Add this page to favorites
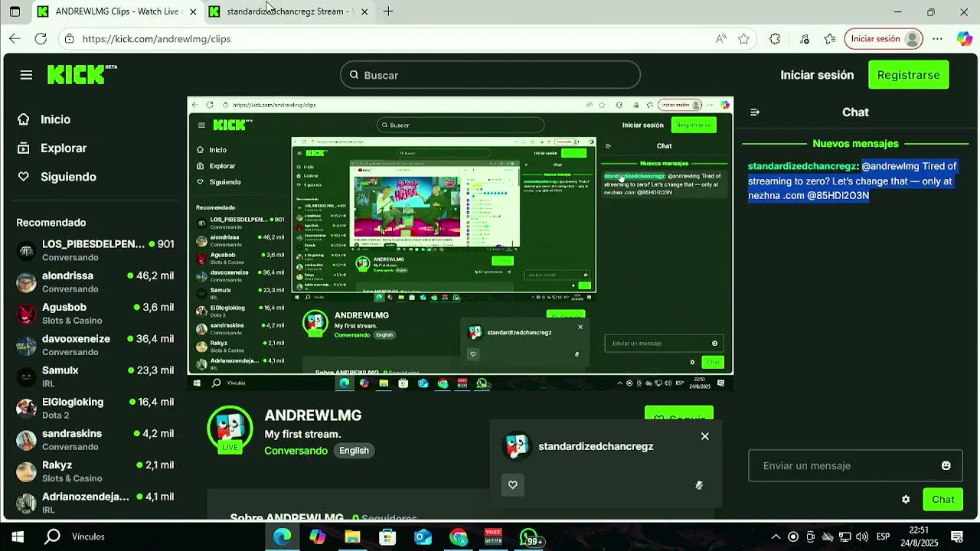The height and width of the screenshot is (551, 980). coord(743,38)
